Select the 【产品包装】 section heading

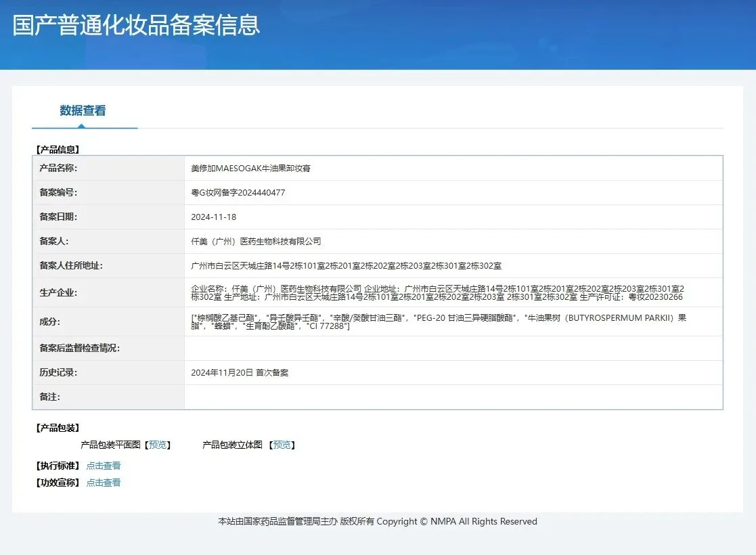click(x=58, y=428)
